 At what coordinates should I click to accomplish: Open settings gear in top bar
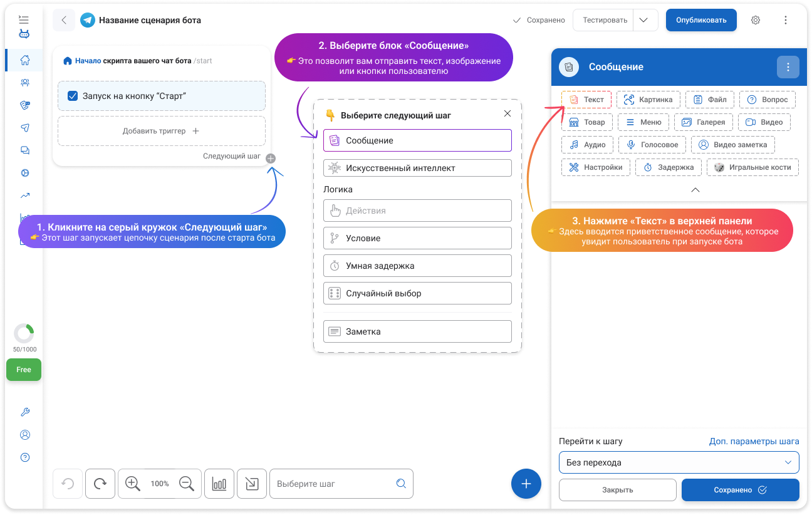click(756, 20)
